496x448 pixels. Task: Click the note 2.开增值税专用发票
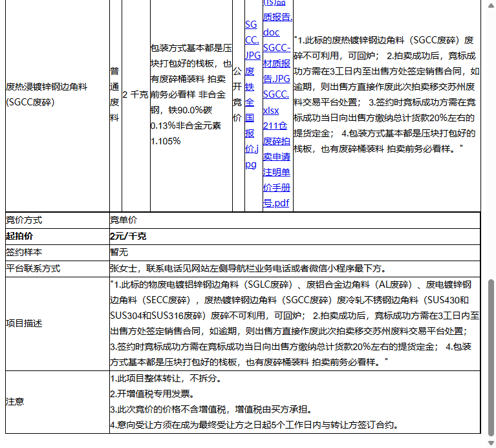pos(153,394)
